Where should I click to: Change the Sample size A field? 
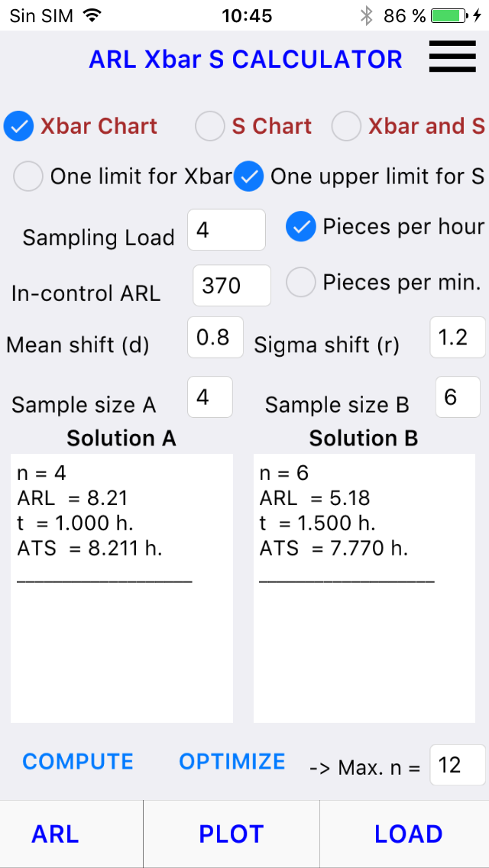tap(210, 397)
